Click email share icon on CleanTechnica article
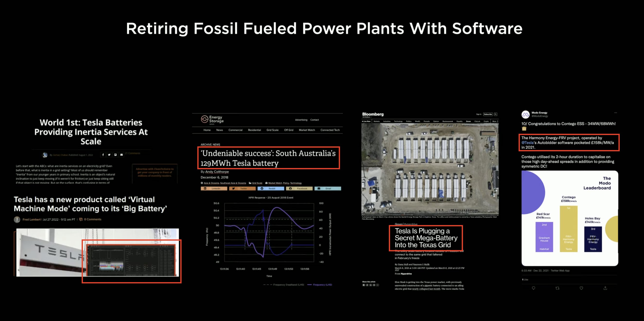This screenshot has height=321, width=644. [x=122, y=155]
